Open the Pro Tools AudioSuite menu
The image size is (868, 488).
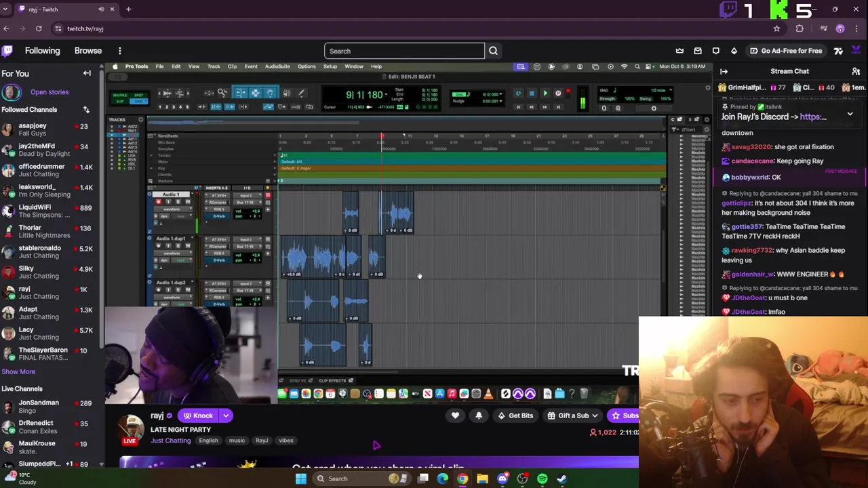pyautogui.click(x=277, y=66)
